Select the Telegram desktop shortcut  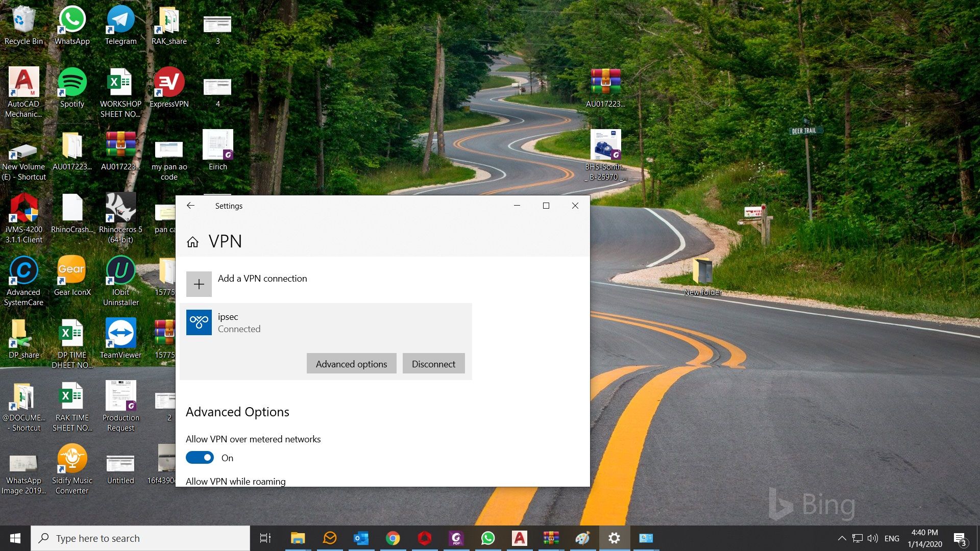click(x=120, y=25)
